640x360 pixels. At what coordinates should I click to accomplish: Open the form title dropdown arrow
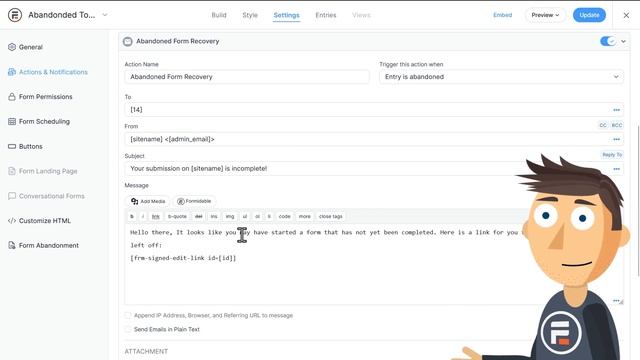coord(105,15)
